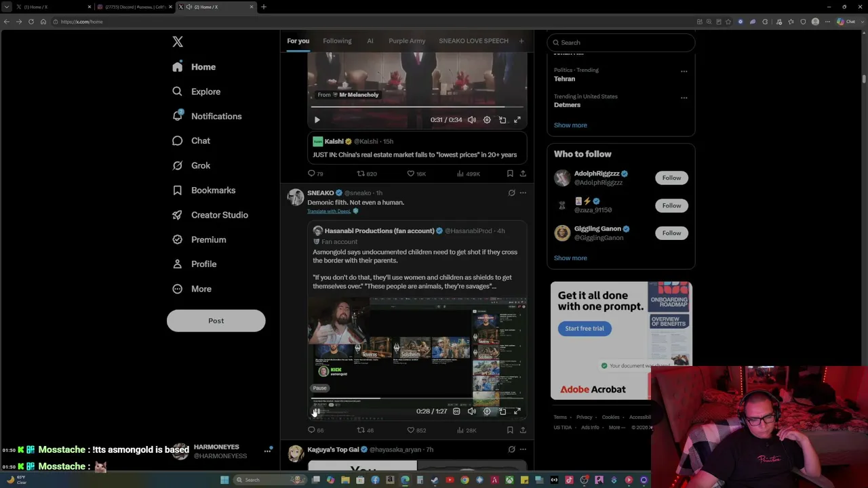Share SNEAKO's post
The width and height of the screenshot is (868, 488).
[523, 430]
